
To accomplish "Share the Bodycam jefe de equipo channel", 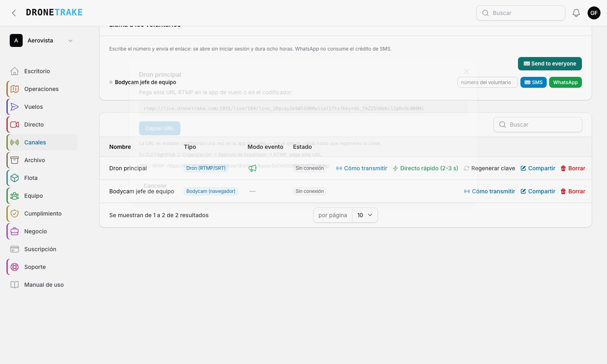I will tap(538, 191).
